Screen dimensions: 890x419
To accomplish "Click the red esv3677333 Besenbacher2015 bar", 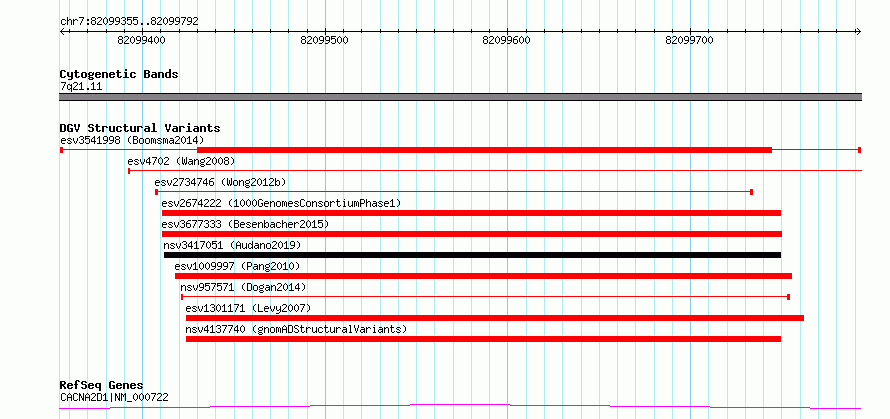I will (472, 234).
